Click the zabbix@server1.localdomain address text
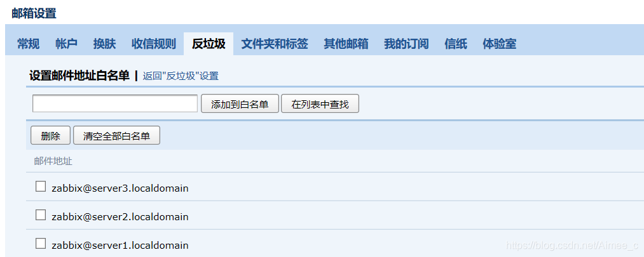Screen dimensions: 644x257 [x=120, y=246]
